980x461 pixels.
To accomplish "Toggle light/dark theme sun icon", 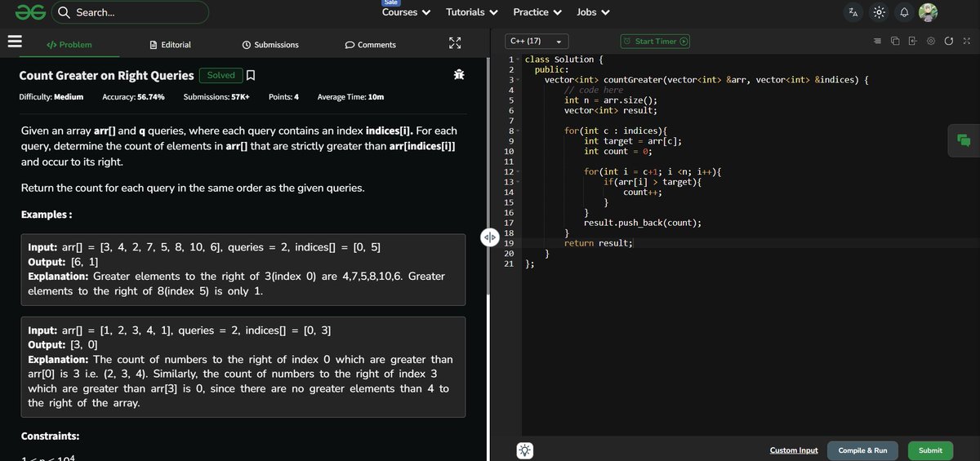I will [x=879, y=12].
